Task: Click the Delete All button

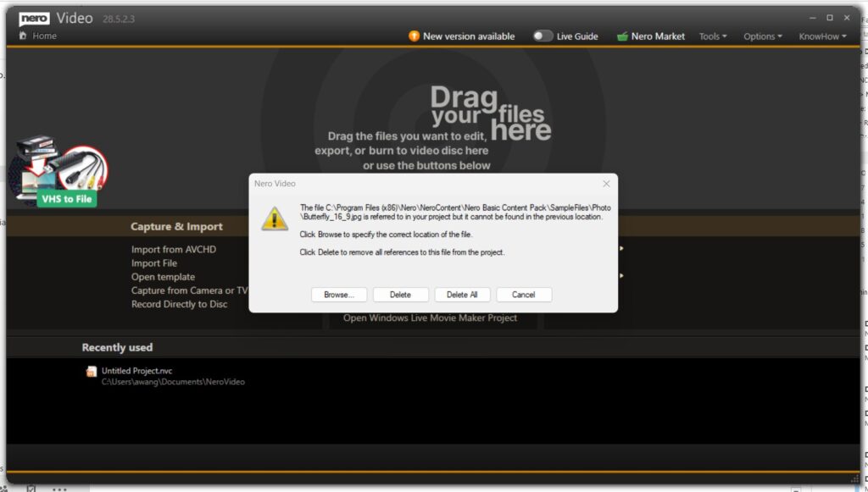Action: [x=462, y=295]
